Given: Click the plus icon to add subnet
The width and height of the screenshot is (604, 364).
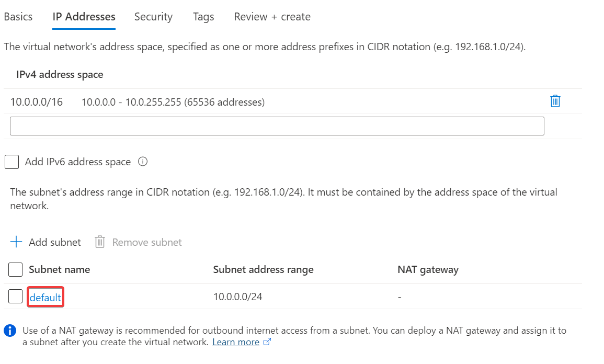Looking at the screenshot, I should [17, 242].
